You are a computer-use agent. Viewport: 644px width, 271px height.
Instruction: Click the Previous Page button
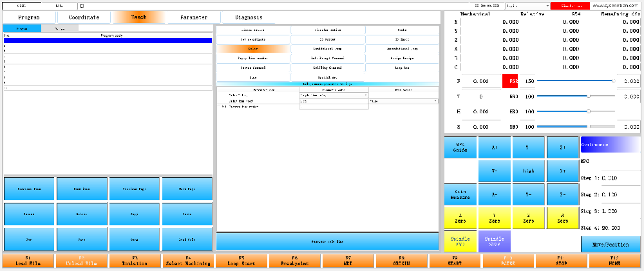tap(135, 189)
